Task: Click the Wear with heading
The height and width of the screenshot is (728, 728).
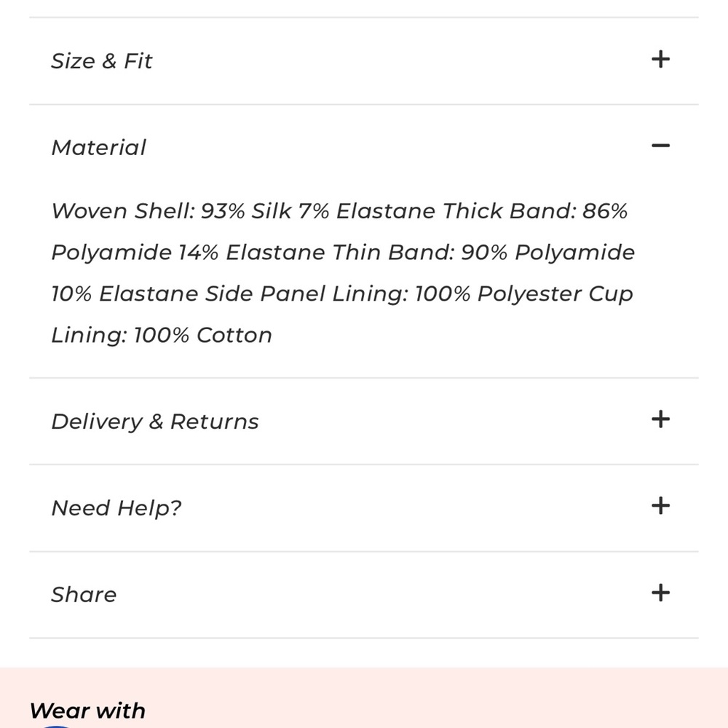Action: click(87, 711)
